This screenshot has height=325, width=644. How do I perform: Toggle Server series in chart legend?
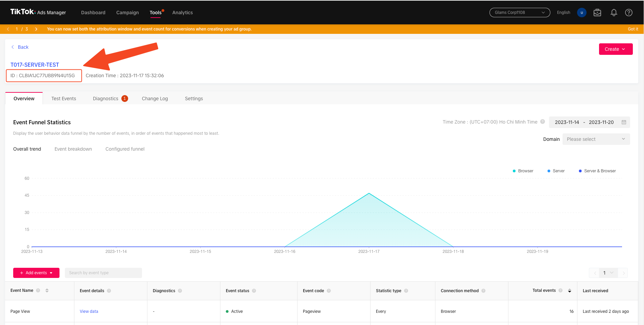point(556,171)
